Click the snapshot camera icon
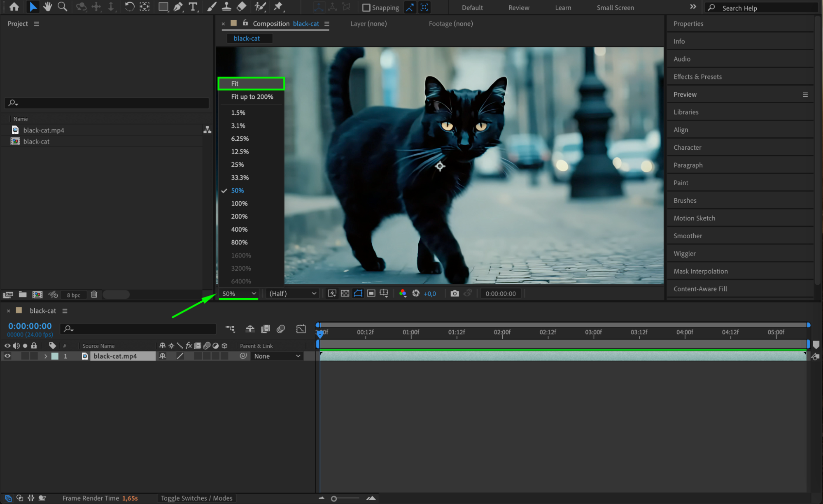823x504 pixels. coord(455,293)
